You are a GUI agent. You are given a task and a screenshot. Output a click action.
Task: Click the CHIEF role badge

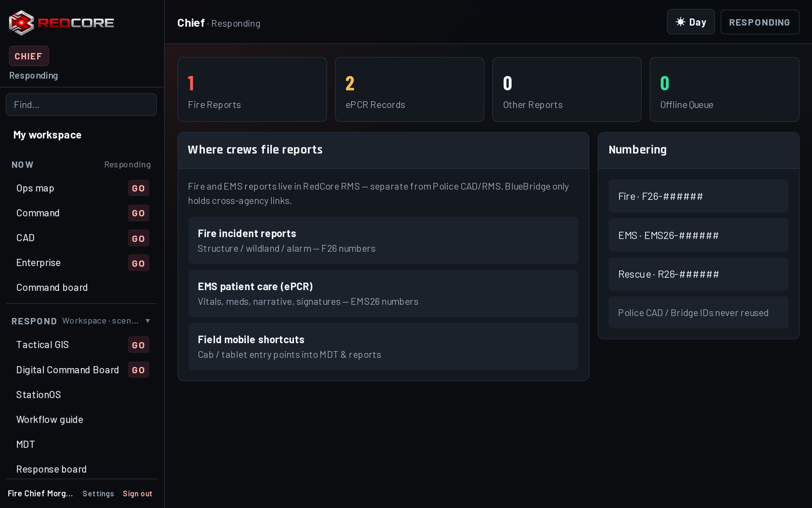[x=29, y=56]
